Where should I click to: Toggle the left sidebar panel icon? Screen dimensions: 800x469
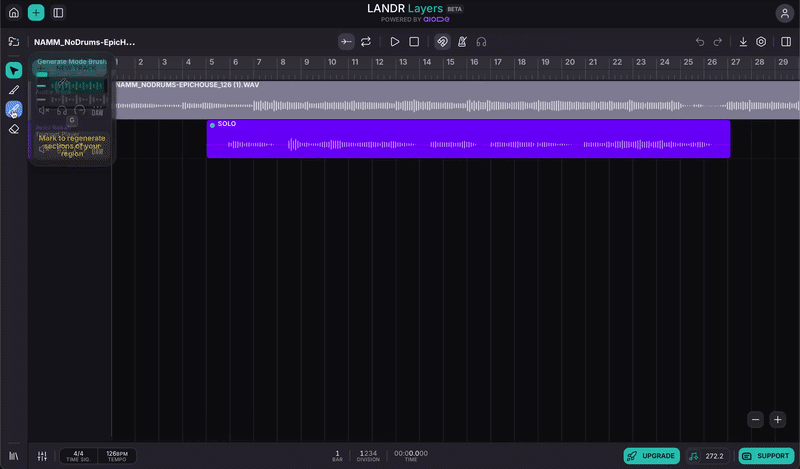(x=58, y=12)
